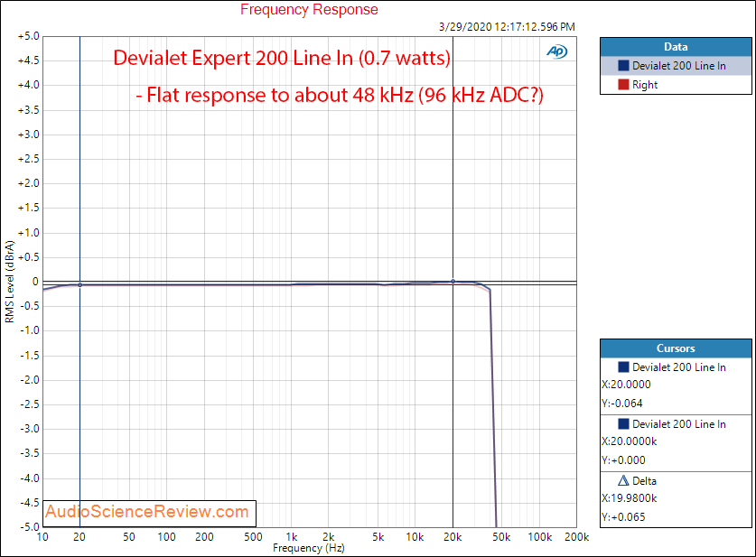
Task: Select the Right channel legend entry
Action: click(676, 84)
